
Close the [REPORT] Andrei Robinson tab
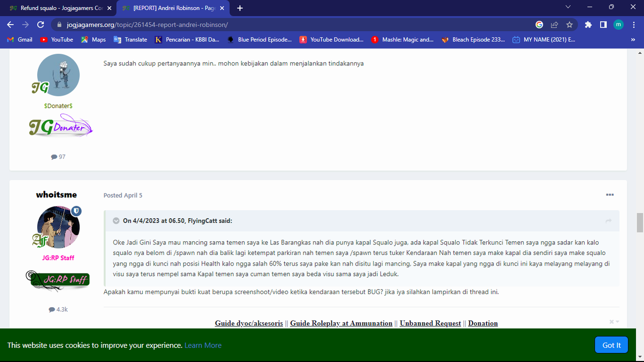222,8
